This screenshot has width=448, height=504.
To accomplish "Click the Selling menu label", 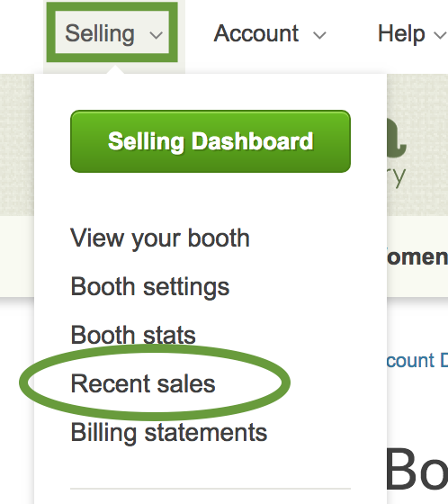I will coord(100,33).
